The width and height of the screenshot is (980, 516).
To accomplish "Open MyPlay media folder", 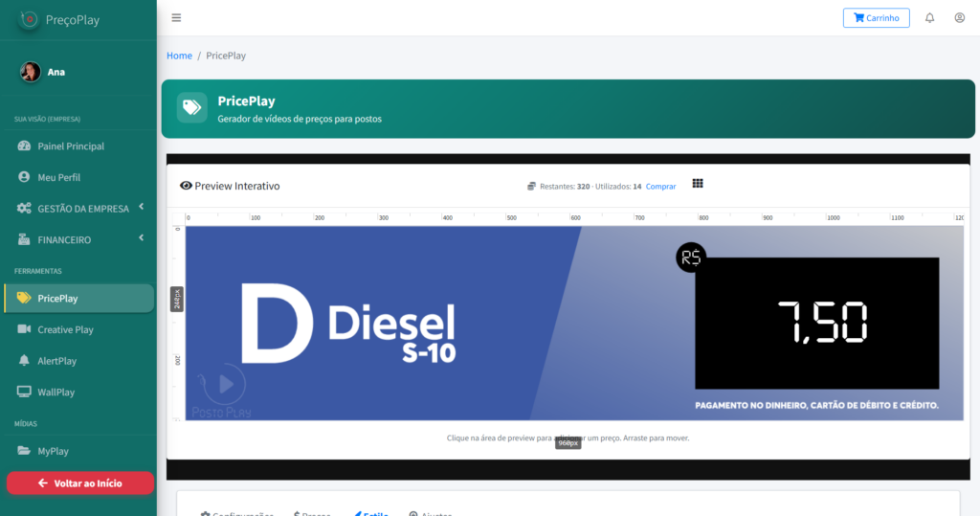I will [x=53, y=451].
